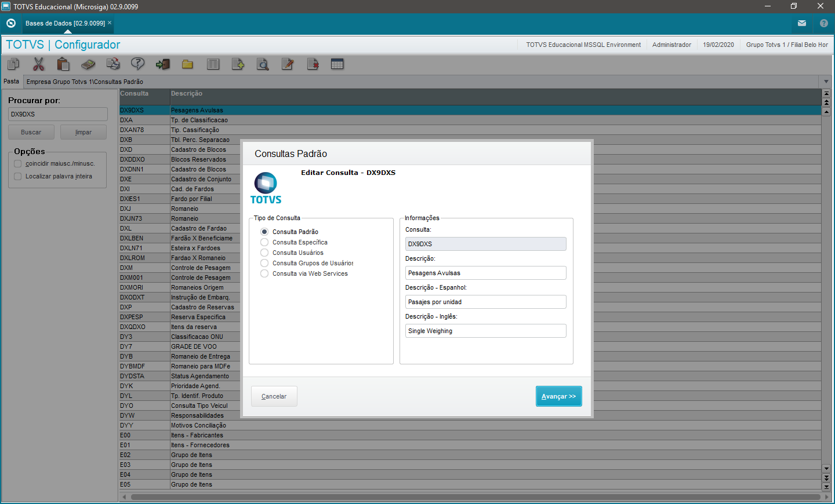835x504 pixels.
Task: Click the Consulta field with DX9DXS
Action: tap(486, 244)
